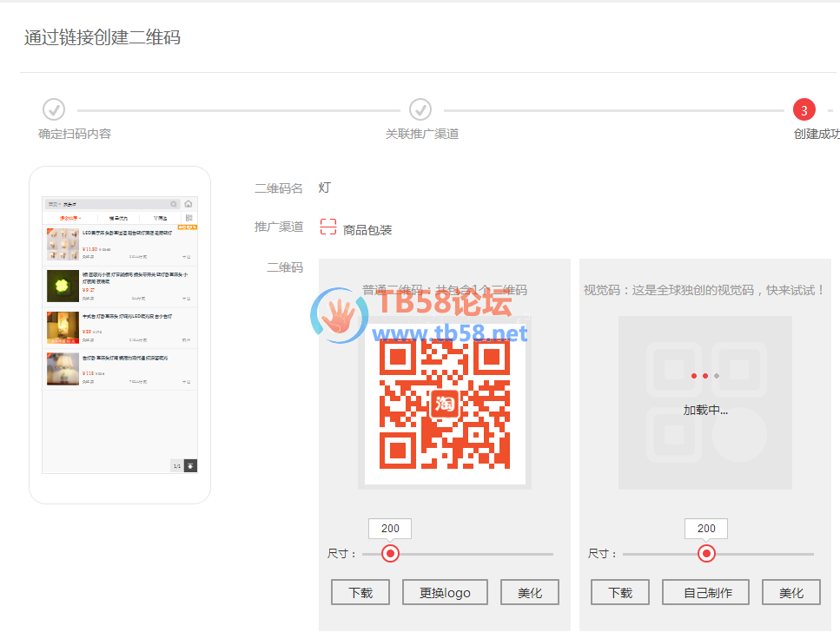Click the LED lamp product thumbnail in preview
The height and width of the screenshot is (632, 840).
tap(63, 245)
